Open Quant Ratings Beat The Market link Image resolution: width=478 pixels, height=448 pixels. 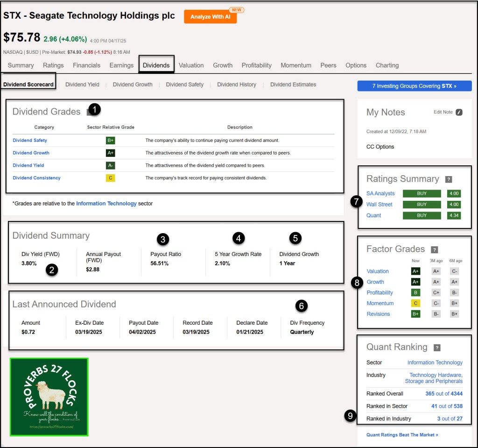click(x=402, y=435)
